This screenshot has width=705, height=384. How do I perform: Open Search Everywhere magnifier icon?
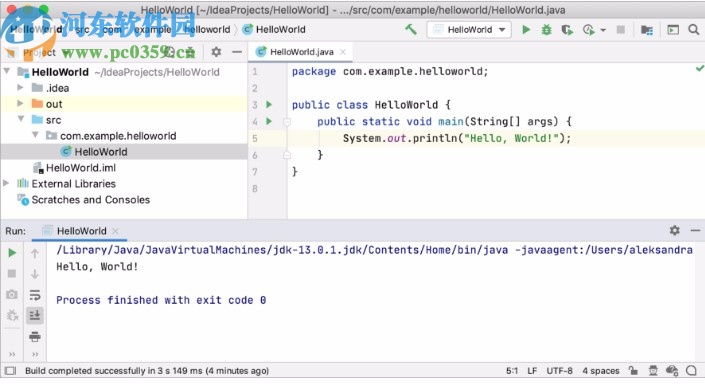(693, 30)
